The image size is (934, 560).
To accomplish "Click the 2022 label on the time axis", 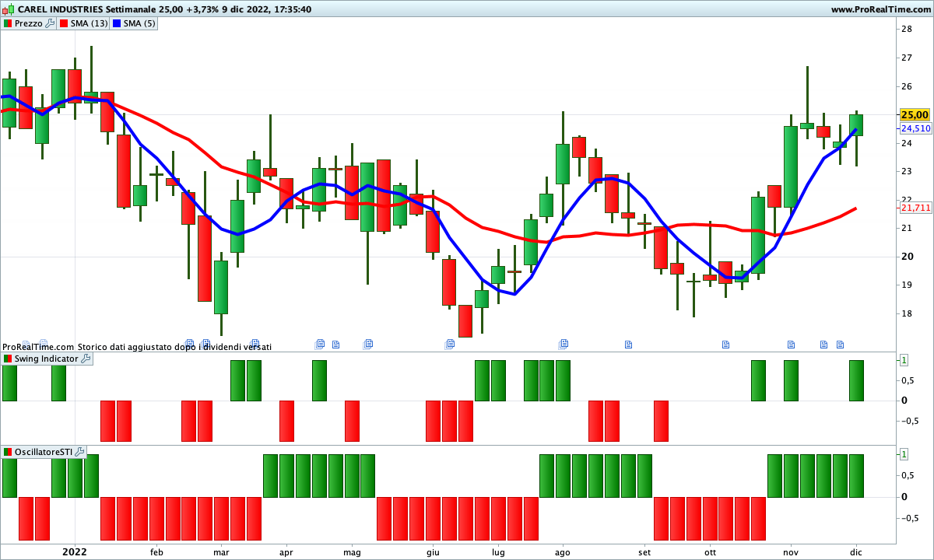I will coord(75,552).
